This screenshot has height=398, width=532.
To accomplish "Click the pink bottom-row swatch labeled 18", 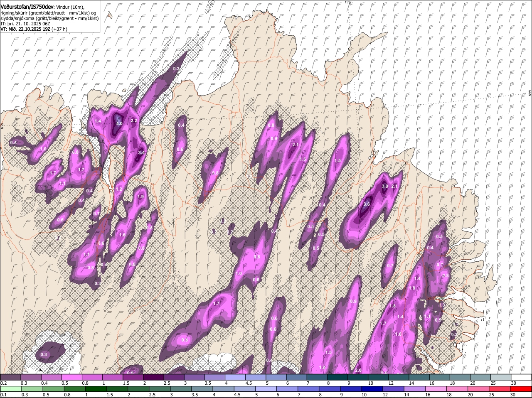I will [457, 389].
